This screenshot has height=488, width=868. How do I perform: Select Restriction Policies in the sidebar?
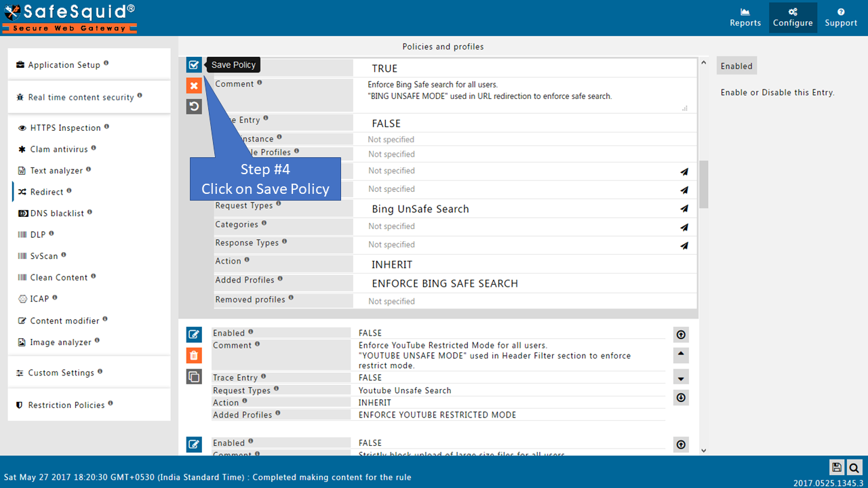point(66,405)
